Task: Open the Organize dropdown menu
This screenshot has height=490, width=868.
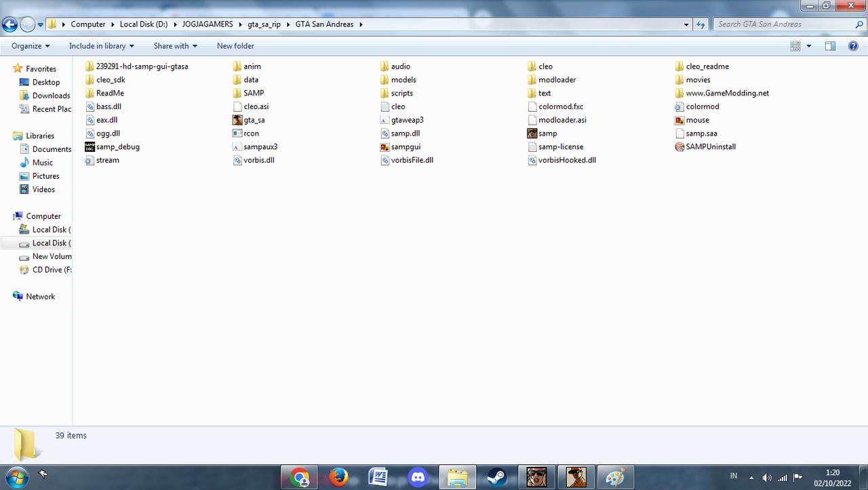Action: pyautogui.click(x=31, y=46)
